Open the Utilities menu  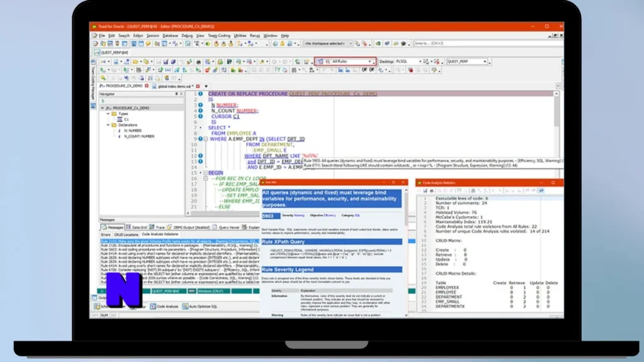(240, 36)
